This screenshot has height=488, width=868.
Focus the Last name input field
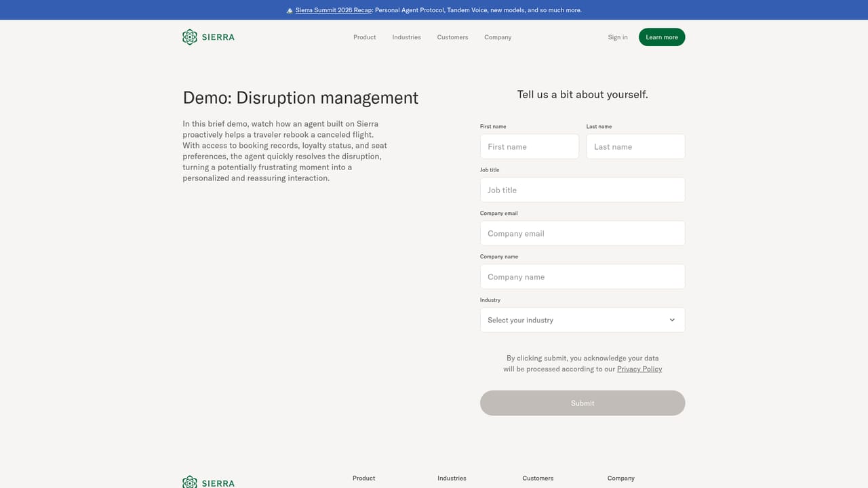(635, 146)
